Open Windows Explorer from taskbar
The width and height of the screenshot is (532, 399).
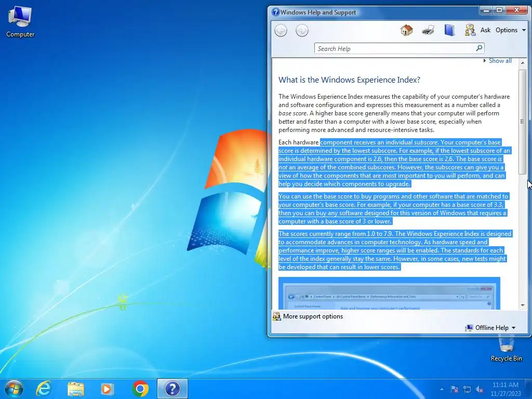coord(76,389)
